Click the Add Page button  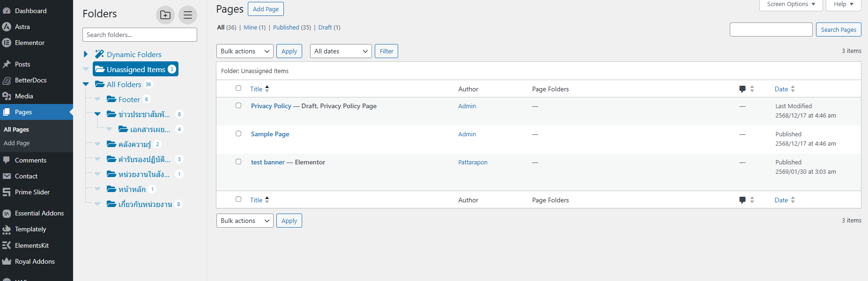pyautogui.click(x=266, y=9)
